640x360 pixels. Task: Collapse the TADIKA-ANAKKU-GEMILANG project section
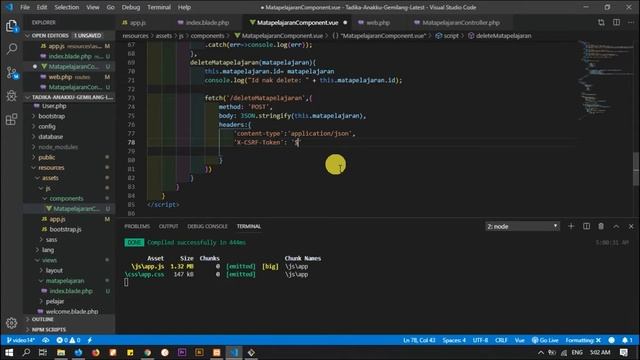(x=69, y=97)
